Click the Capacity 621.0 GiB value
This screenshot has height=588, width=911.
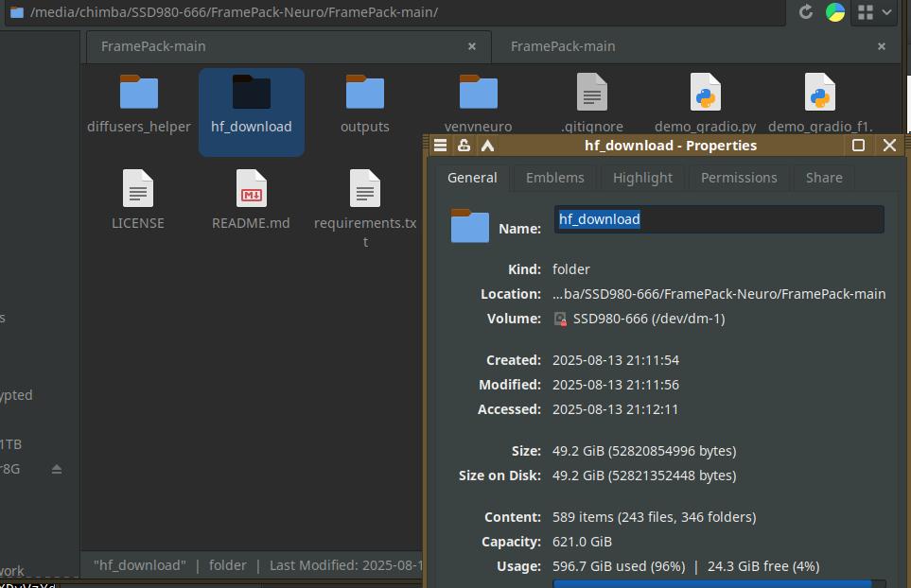[x=582, y=542]
